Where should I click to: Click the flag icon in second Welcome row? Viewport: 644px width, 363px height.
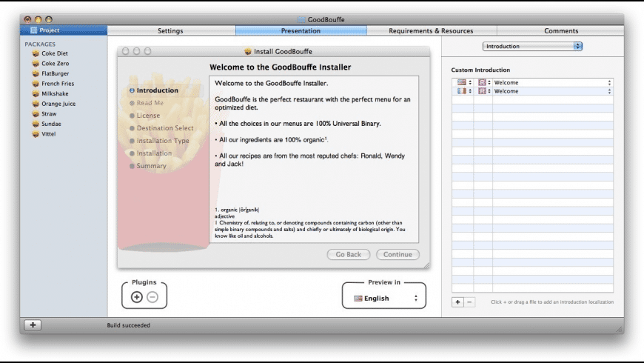[462, 91]
